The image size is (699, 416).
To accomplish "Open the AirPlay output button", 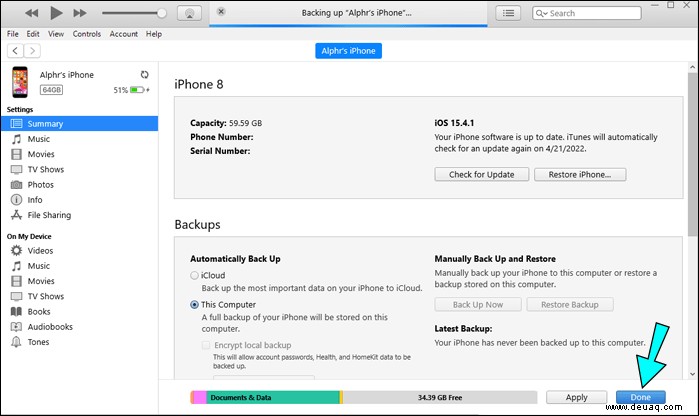I will click(189, 13).
